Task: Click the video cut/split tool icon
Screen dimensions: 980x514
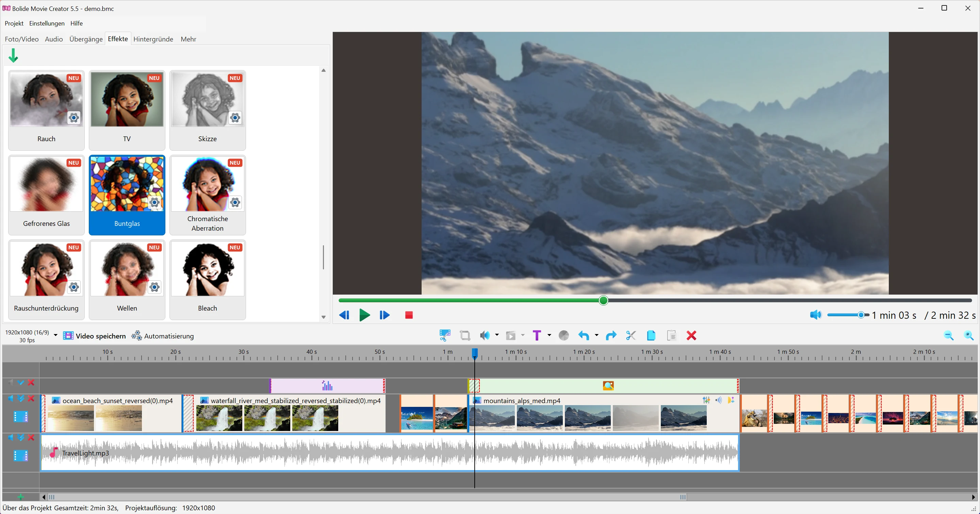Action: point(445,335)
